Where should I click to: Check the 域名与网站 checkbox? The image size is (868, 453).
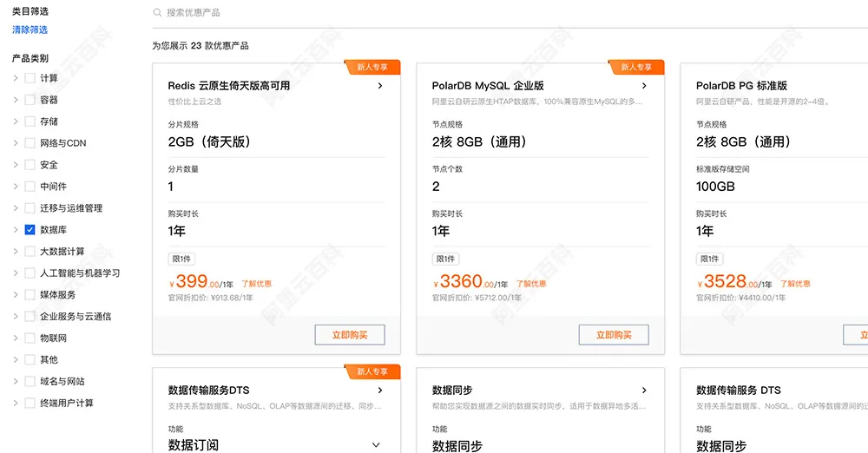coord(30,381)
